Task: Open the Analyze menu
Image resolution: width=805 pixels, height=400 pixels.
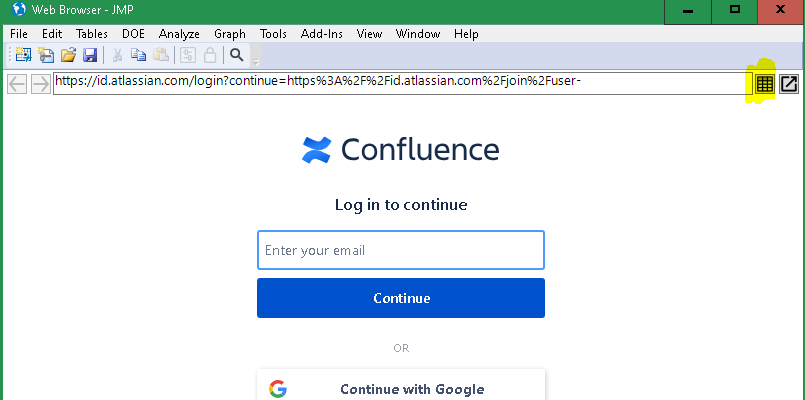Action: pos(179,34)
